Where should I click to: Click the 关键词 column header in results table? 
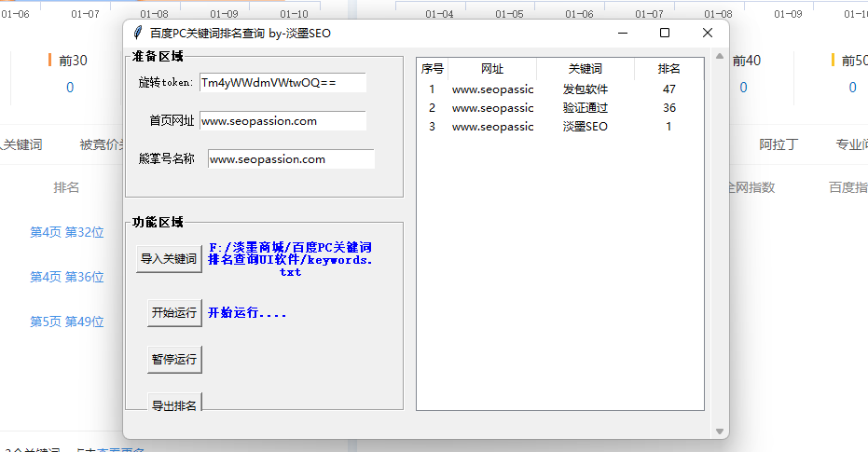tap(586, 69)
